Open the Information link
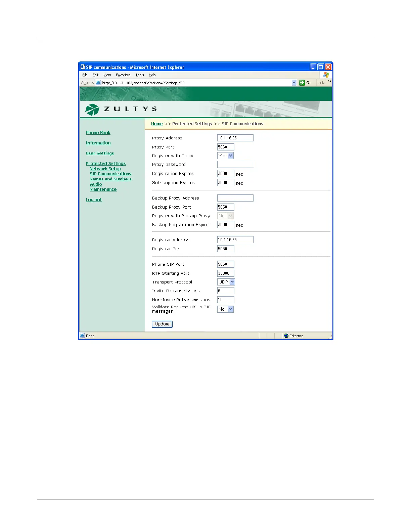Image resolution: width=411 pixels, height=532 pixels. (98, 143)
